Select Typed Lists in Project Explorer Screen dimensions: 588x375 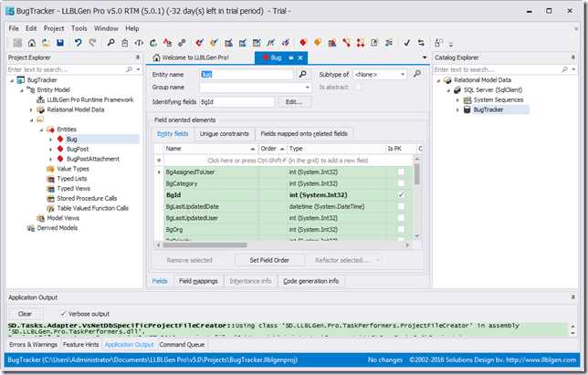71,179
